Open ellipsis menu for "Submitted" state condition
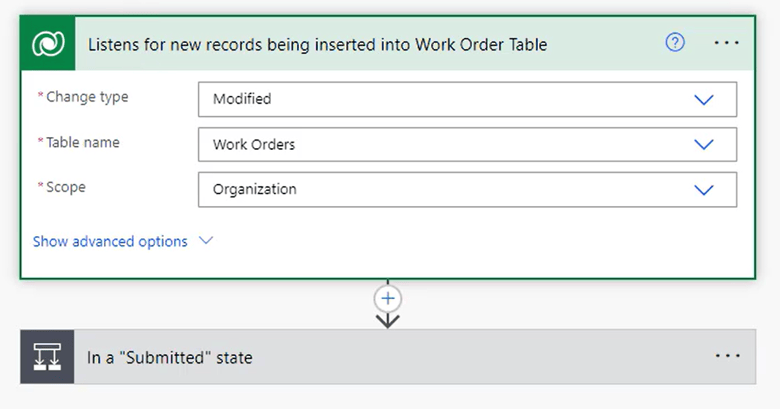The image size is (780, 409). pos(727,356)
